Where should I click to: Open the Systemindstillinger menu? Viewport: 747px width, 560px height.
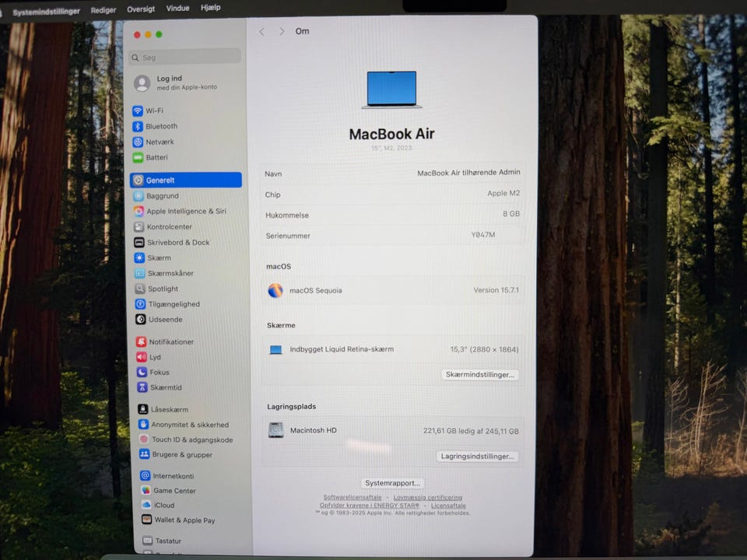pyautogui.click(x=46, y=12)
